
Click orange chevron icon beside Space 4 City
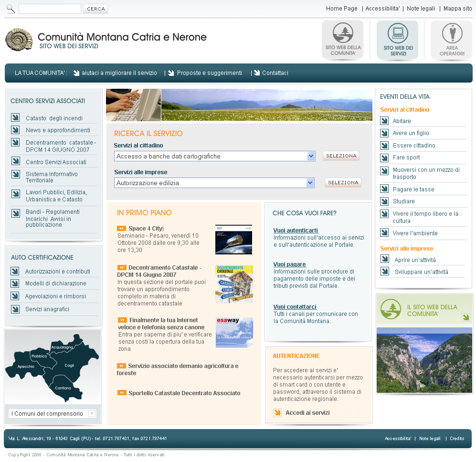pyautogui.click(x=121, y=228)
